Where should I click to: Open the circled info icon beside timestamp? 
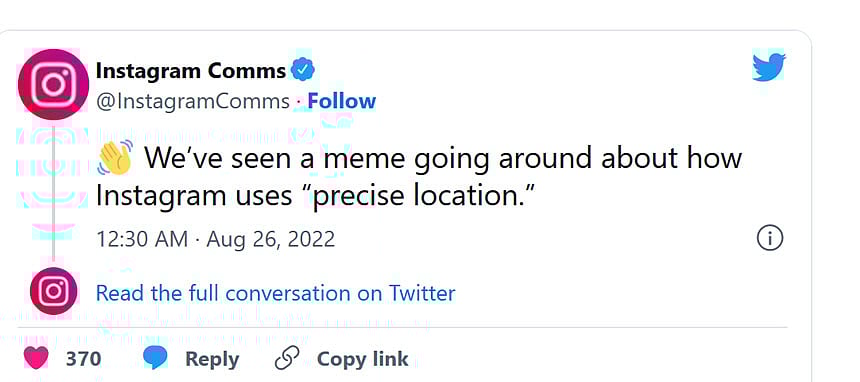point(770,239)
